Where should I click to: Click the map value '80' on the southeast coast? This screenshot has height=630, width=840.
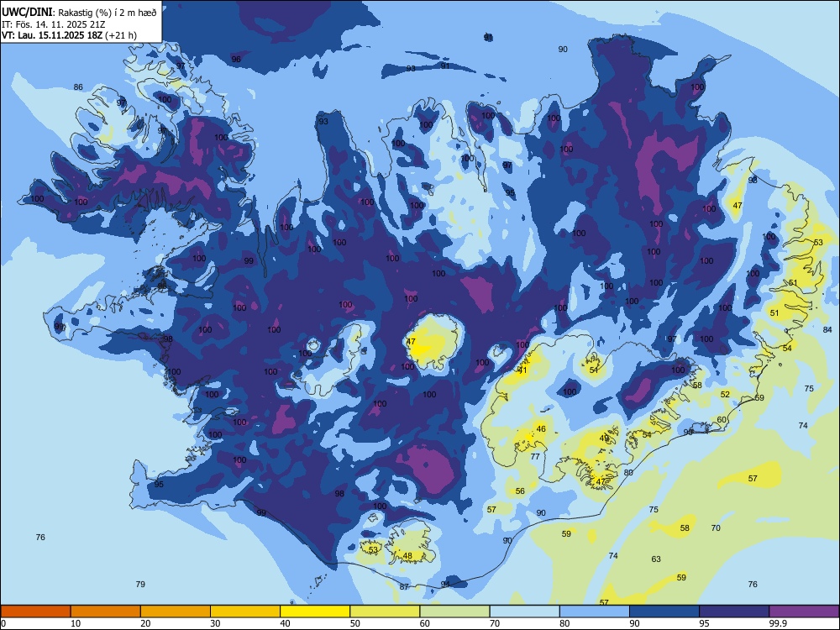tap(628, 472)
